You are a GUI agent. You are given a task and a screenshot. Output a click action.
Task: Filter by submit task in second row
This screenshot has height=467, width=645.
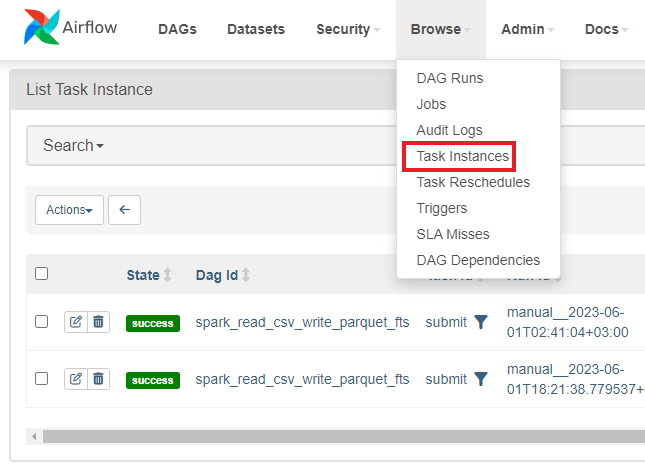[480, 379]
